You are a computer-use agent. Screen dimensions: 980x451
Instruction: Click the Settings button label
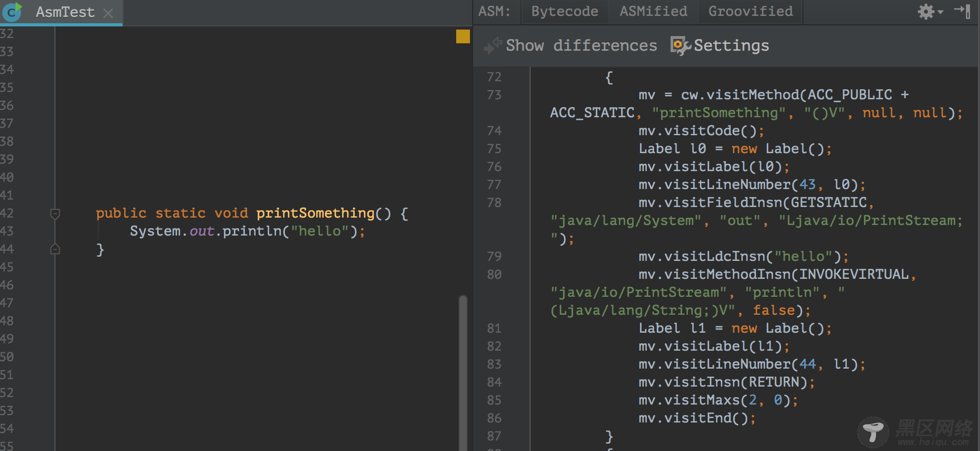tap(731, 45)
